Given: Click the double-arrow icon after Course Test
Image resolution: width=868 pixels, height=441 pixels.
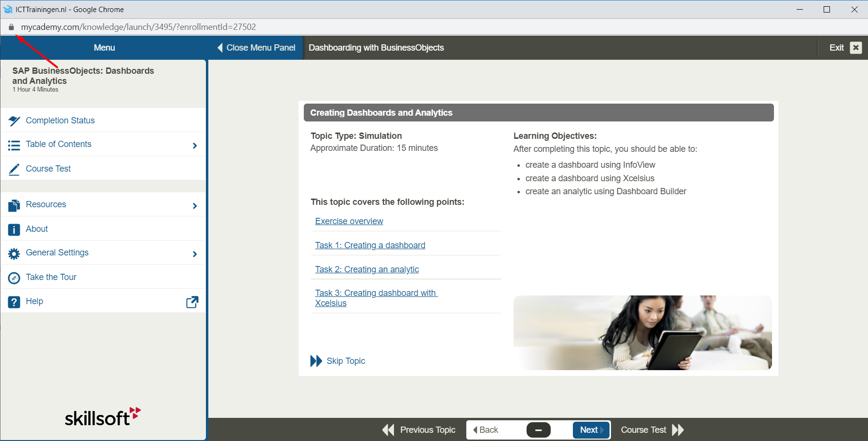Looking at the screenshot, I should click(x=678, y=430).
